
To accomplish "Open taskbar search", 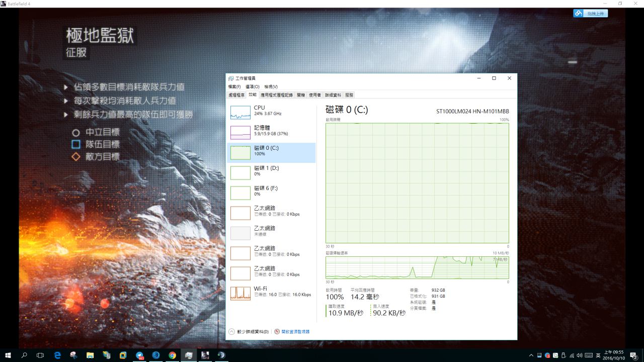I will point(24,355).
